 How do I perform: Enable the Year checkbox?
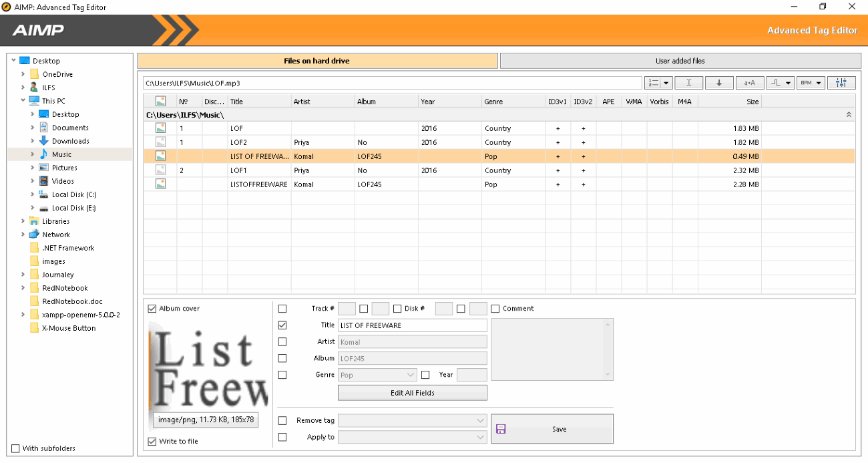click(425, 375)
